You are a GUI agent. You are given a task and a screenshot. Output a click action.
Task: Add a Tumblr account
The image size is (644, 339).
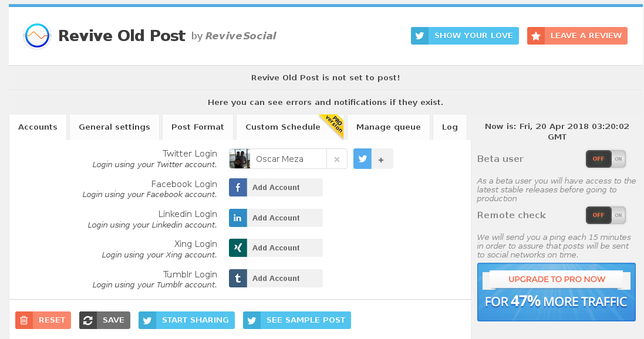(x=276, y=278)
